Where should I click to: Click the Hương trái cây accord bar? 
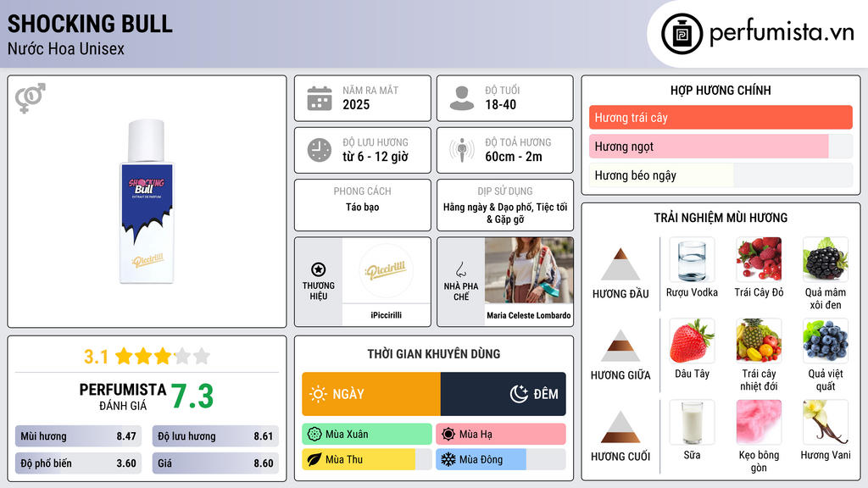(721, 117)
